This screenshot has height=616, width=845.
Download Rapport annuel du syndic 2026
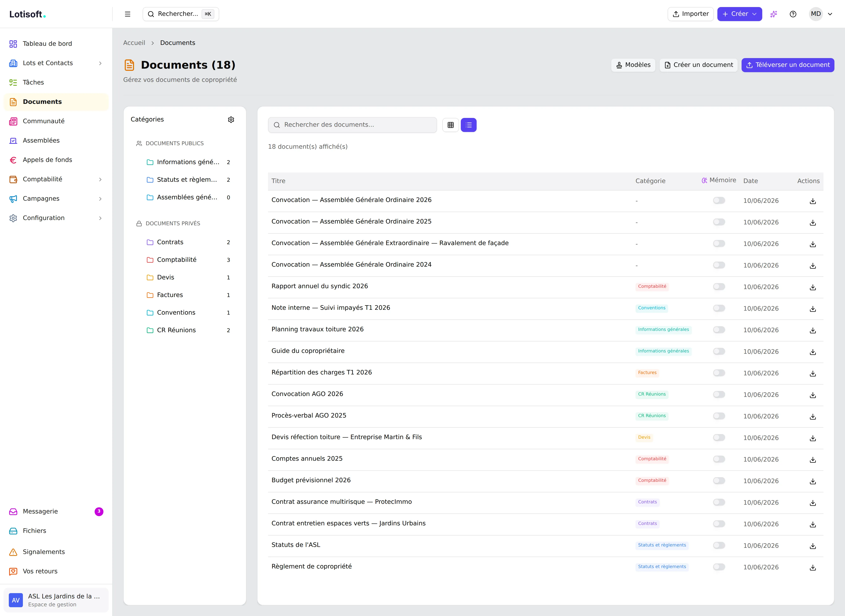(813, 288)
